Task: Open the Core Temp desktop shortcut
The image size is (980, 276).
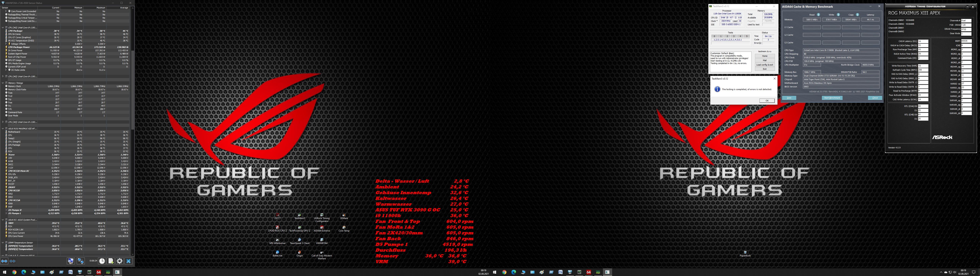Action: 344,229
